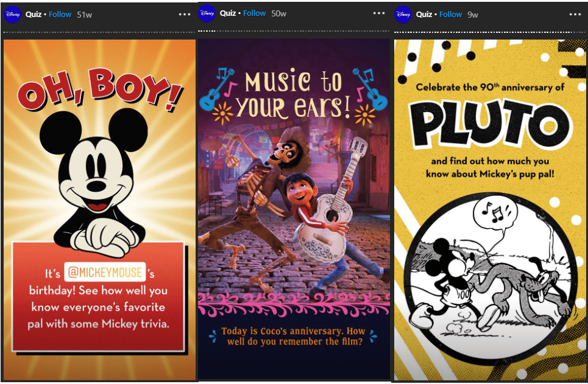Click the Coco story progress bar
Screen dimensions: 588x384
coord(294,31)
